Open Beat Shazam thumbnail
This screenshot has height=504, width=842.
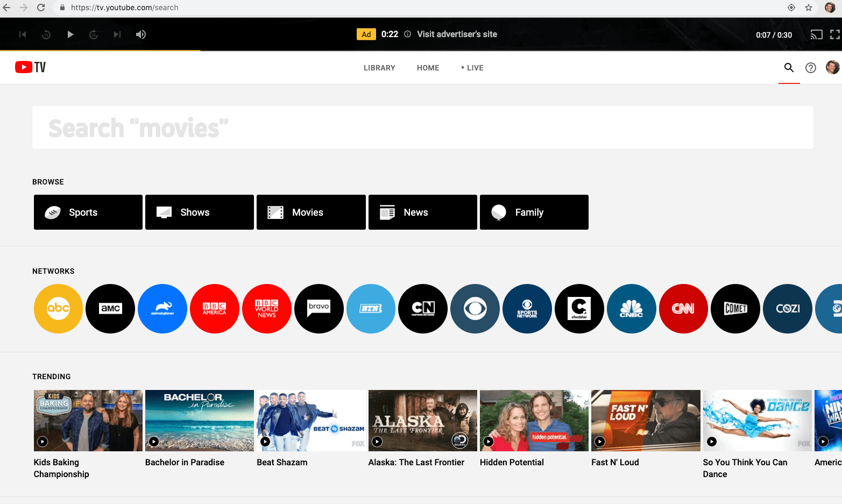coord(311,421)
